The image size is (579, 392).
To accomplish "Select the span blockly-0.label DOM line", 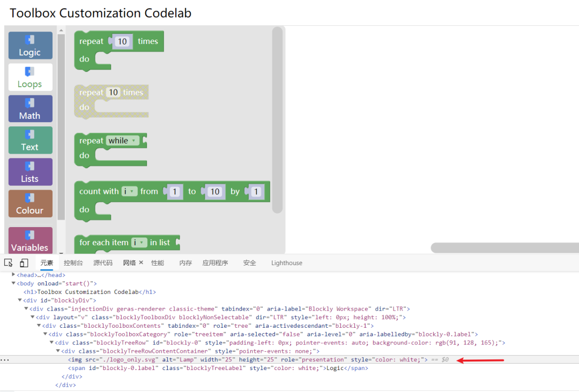I will tap(218, 368).
